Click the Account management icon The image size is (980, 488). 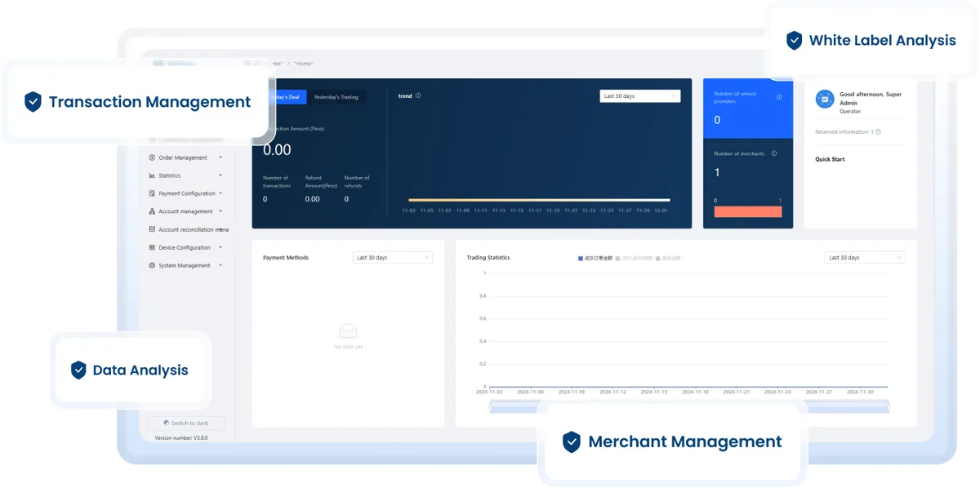152,211
